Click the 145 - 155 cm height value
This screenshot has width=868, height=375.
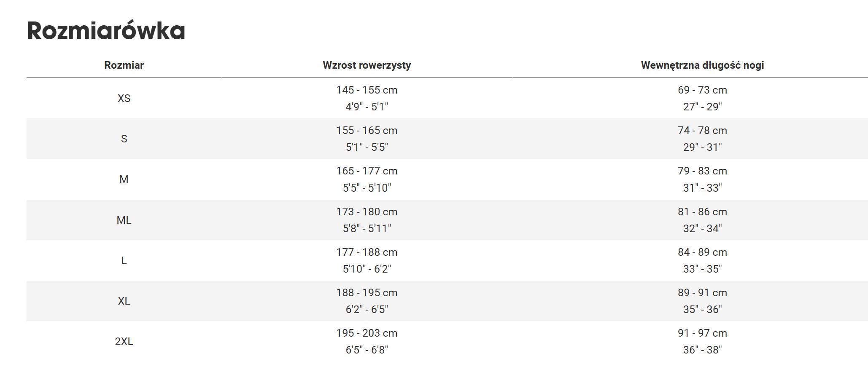click(367, 90)
